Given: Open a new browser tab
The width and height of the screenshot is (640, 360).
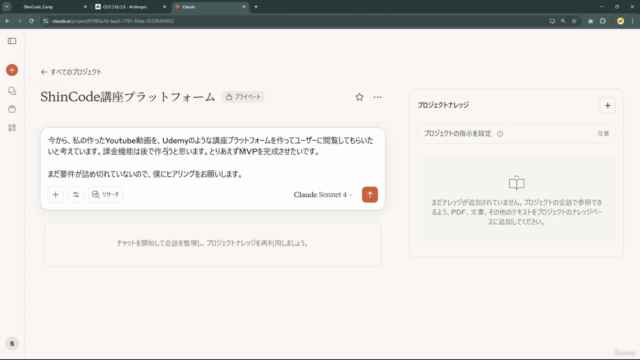Looking at the screenshot, I should coord(256,7).
